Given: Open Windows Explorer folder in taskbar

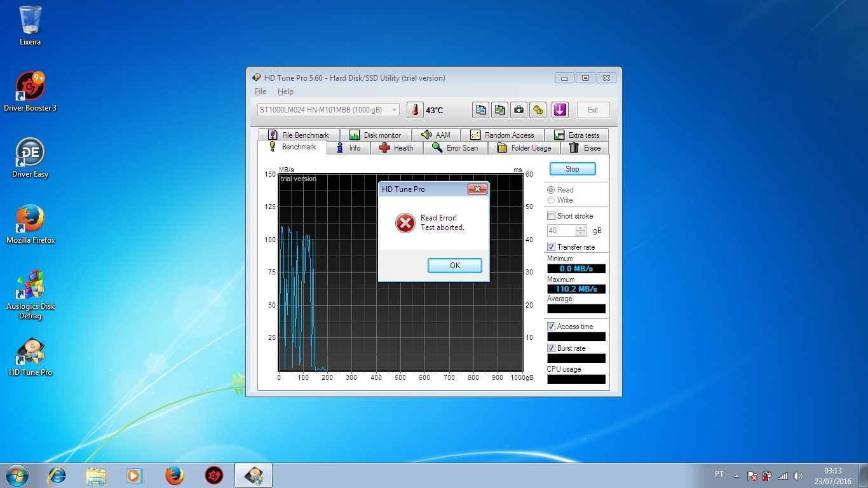Looking at the screenshot, I should pos(96,475).
